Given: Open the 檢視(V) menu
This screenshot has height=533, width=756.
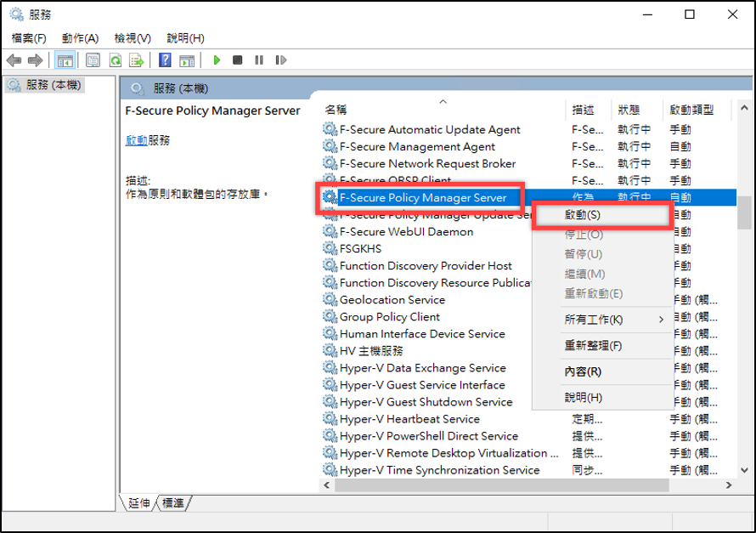Looking at the screenshot, I should pos(133,38).
